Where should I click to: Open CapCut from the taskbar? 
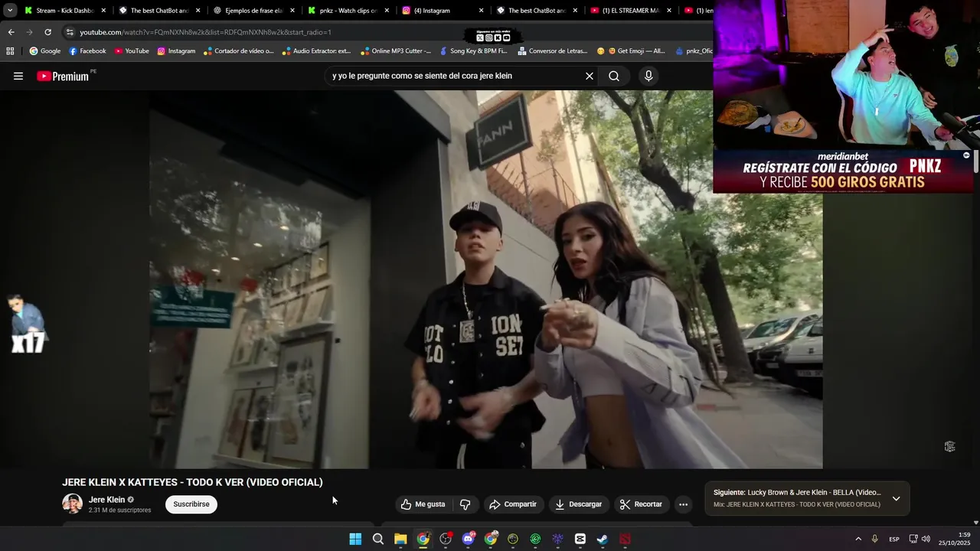pos(580,539)
